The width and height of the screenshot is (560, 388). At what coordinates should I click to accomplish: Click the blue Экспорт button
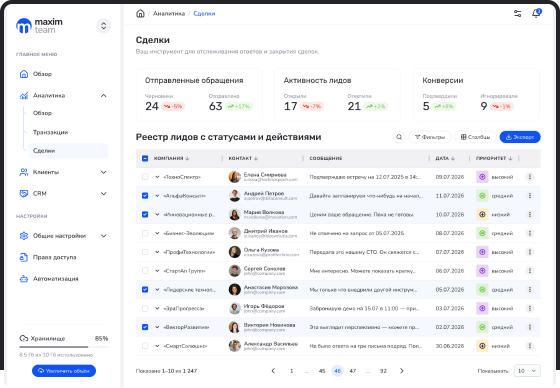[520, 137]
